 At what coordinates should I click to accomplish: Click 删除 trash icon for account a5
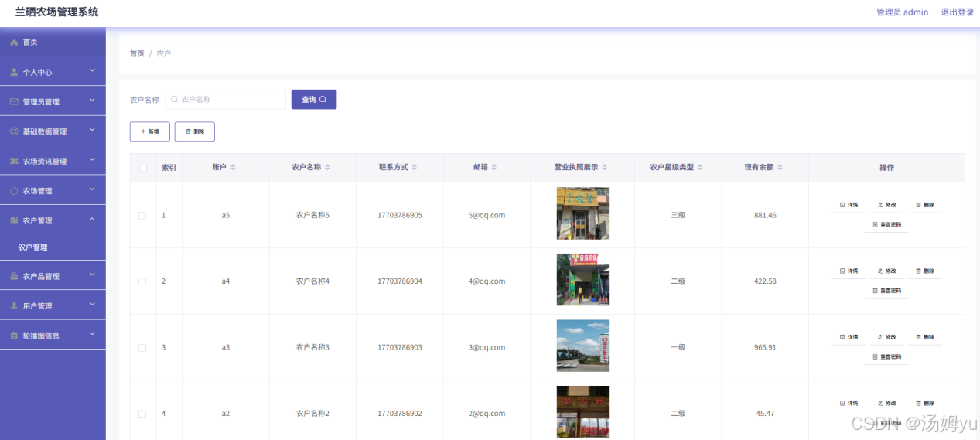click(x=919, y=205)
